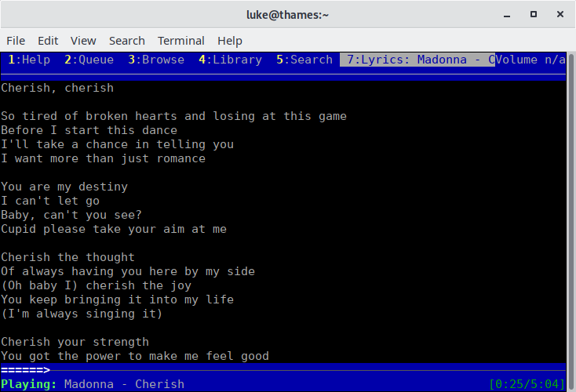This screenshot has width=576, height=392.
Task: Open the Edit menu
Action: [48, 41]
